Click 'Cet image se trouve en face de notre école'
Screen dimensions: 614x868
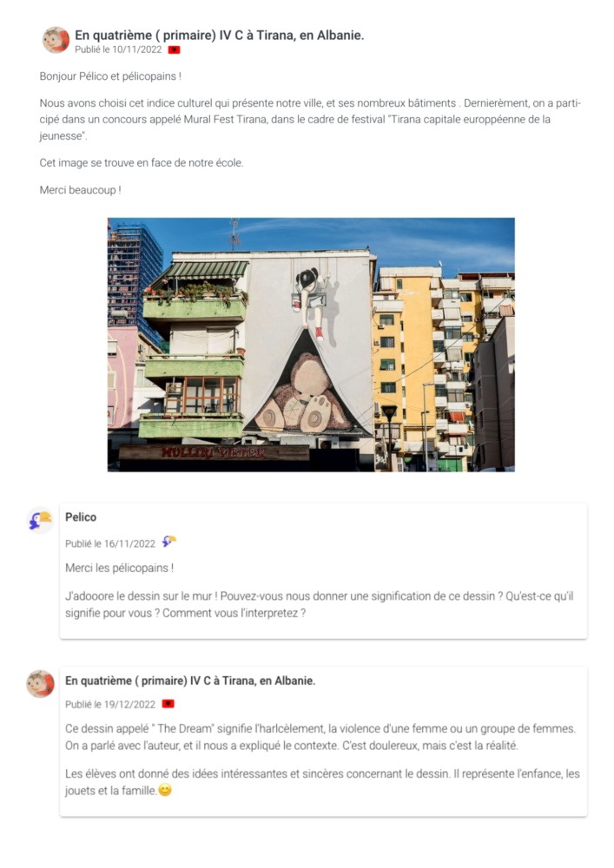(142, 163)
